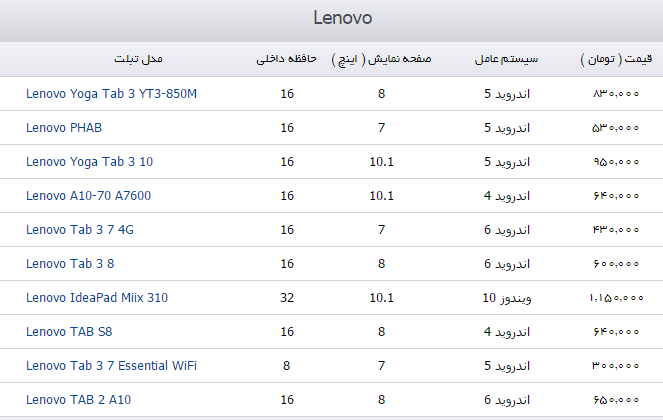This screenshot has height=420, width=663.
Task: Click the حافظه داخلی column header
Action: point(287,60)
